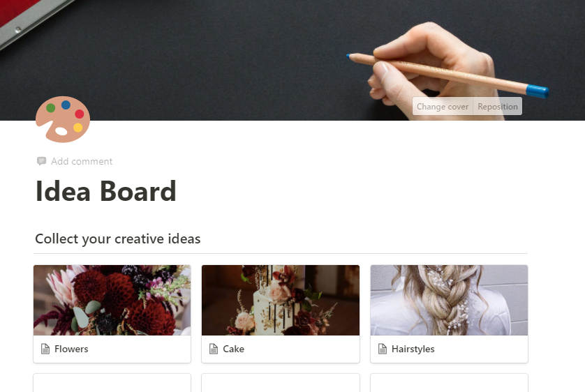Viewport: 585px width, 392px height.
Task: Open the partially visible card under Cake
Action: (x=281, y=383)
